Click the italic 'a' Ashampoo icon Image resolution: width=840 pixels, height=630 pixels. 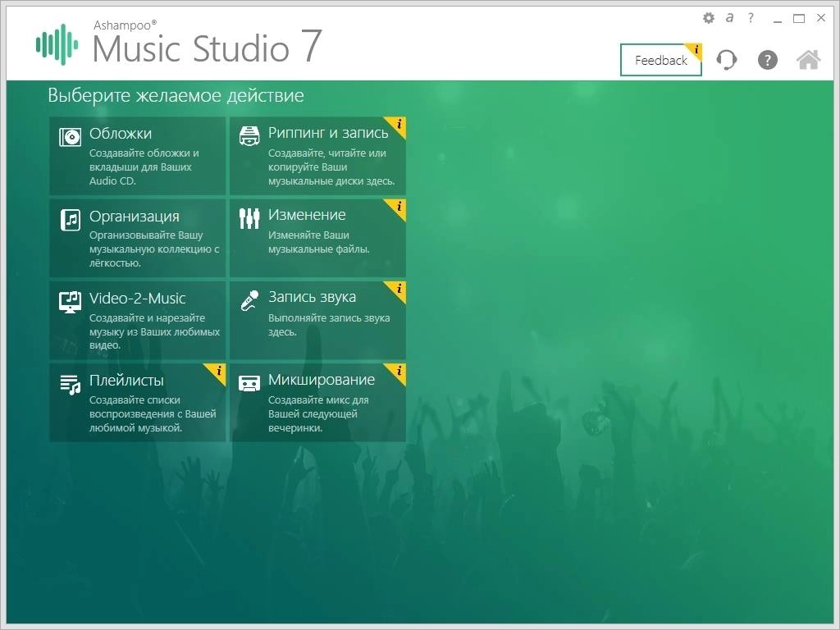pos(729,18)
